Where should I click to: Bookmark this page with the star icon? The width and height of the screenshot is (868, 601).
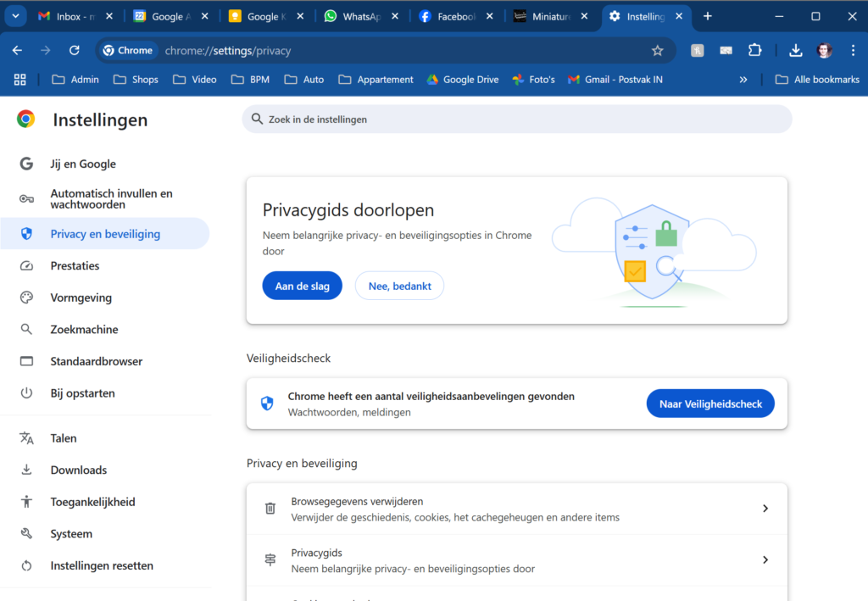pos(657,51)
